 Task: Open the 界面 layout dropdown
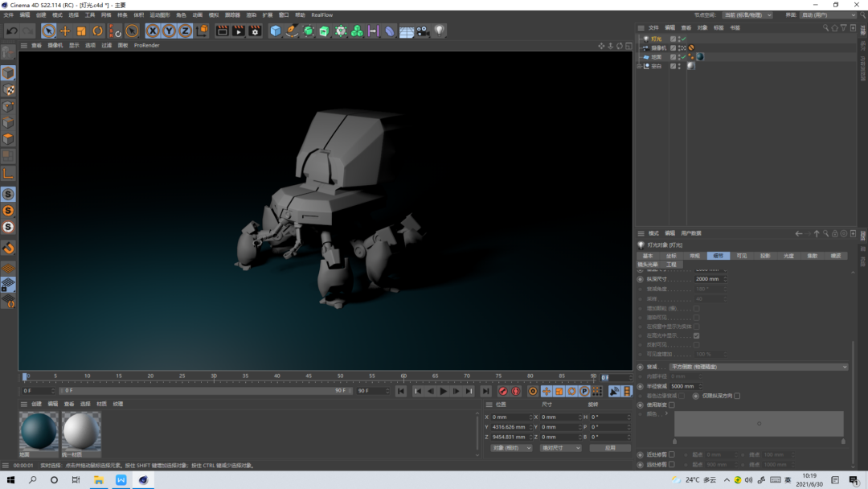[828, 15]
